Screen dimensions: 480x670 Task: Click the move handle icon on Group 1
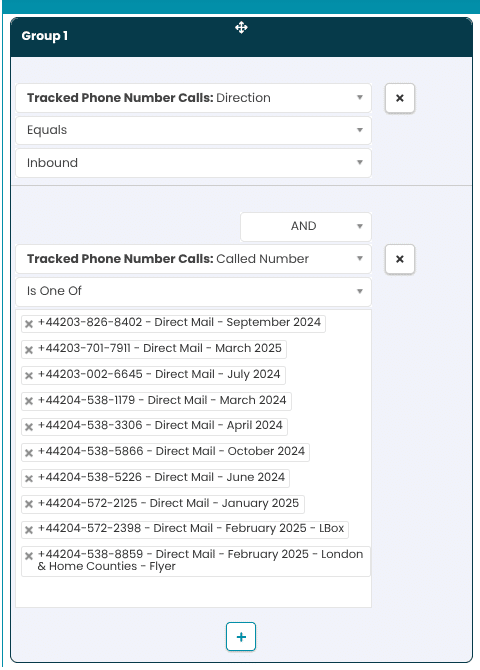point(241,28)
